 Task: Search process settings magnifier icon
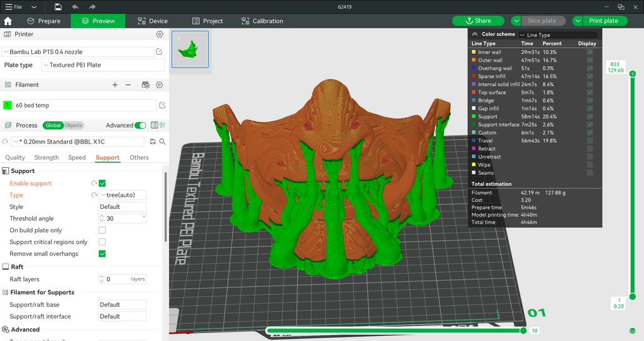pyautogui.click(x=163, y=142)
